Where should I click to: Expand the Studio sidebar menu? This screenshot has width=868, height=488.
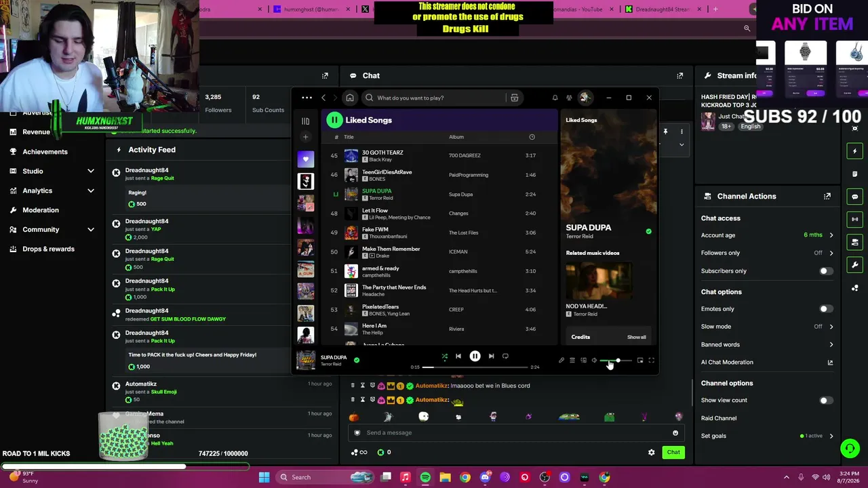pyautogui.click(x=91, y=171)
